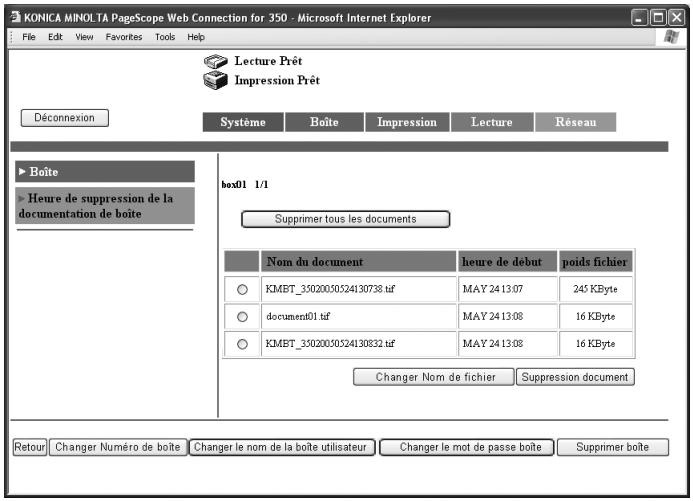Switch to the Impression tab
This screenshot has height=501, width=693.
(407, 122)
